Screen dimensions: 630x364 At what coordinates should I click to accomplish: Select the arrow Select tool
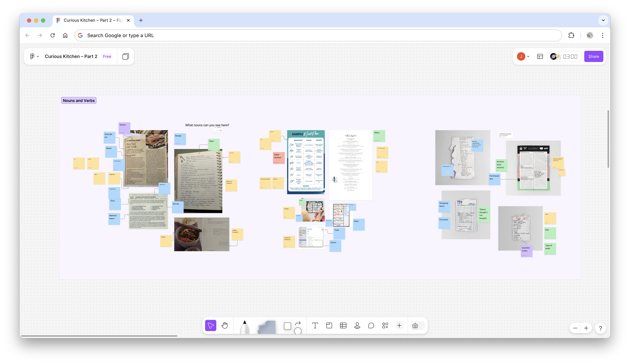[x=211, y=325]
